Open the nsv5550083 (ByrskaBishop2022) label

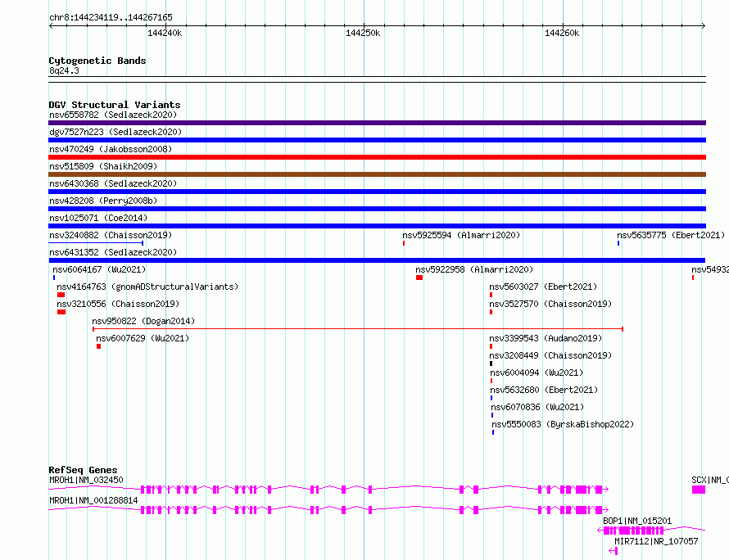[x=563, y=424]
